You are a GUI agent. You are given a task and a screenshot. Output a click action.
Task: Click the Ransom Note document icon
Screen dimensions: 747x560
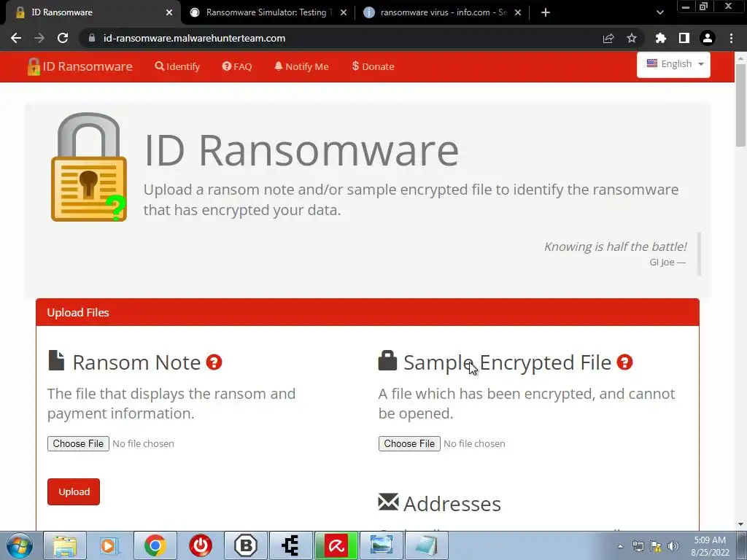(x=56, y=360)
